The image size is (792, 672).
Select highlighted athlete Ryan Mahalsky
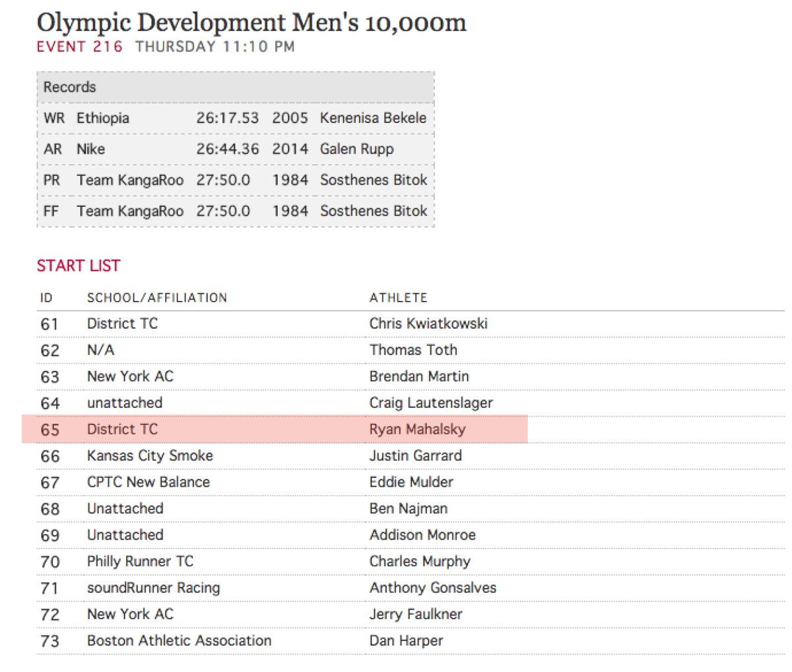417,429
